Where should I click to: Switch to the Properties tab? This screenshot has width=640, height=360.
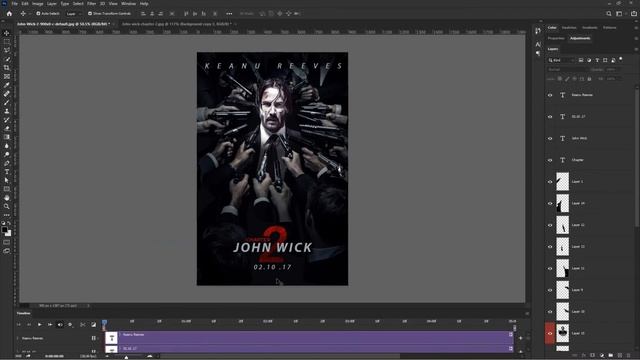click(x=556, y=38)
